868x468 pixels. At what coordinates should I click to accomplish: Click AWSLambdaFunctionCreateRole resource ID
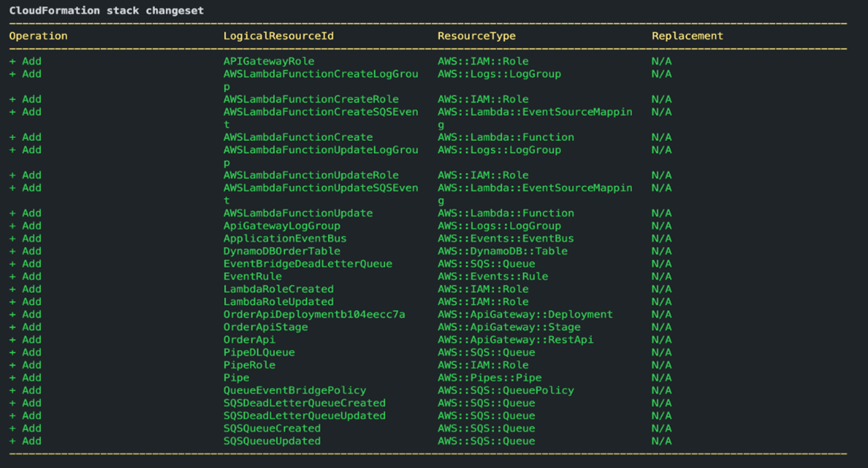click(x=311, y=99)
